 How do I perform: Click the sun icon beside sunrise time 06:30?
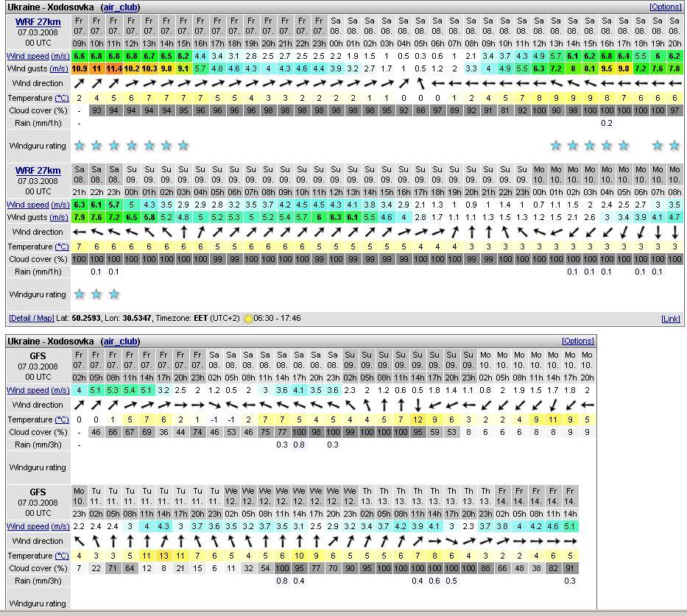tap(248, 319)
